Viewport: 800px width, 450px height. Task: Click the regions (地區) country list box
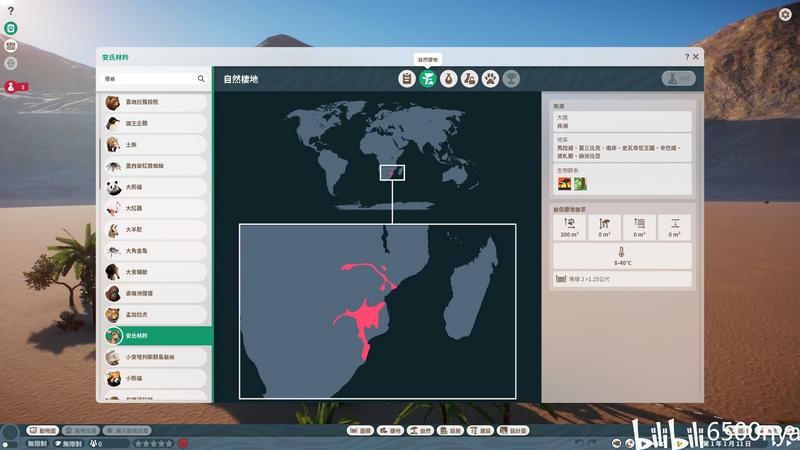point(622,148)
